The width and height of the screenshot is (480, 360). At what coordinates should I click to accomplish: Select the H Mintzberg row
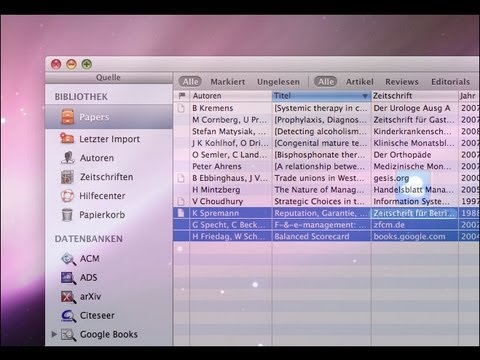coord(327,190)
